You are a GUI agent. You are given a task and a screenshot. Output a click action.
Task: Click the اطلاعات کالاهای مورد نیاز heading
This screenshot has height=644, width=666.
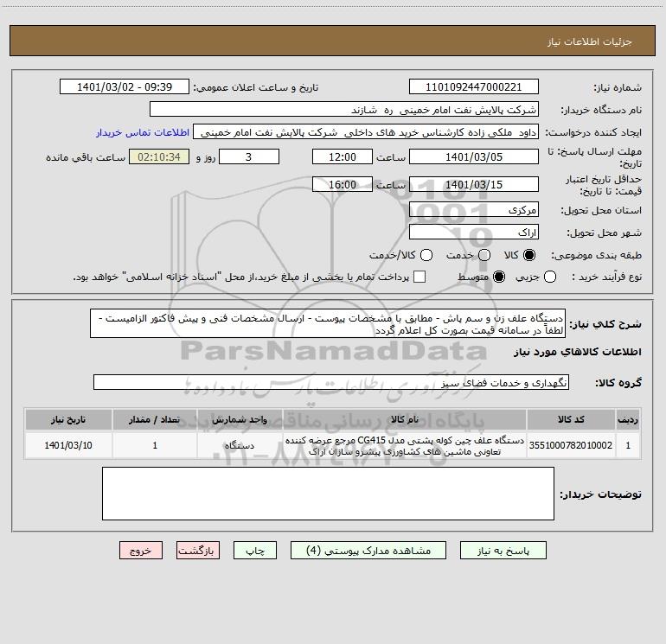578,352
